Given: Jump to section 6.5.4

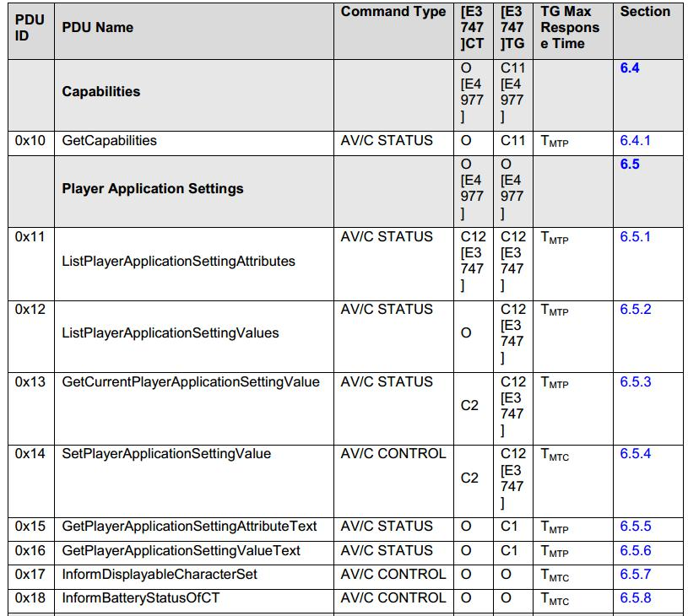Looking at the screenshot, I should point(636,453).
